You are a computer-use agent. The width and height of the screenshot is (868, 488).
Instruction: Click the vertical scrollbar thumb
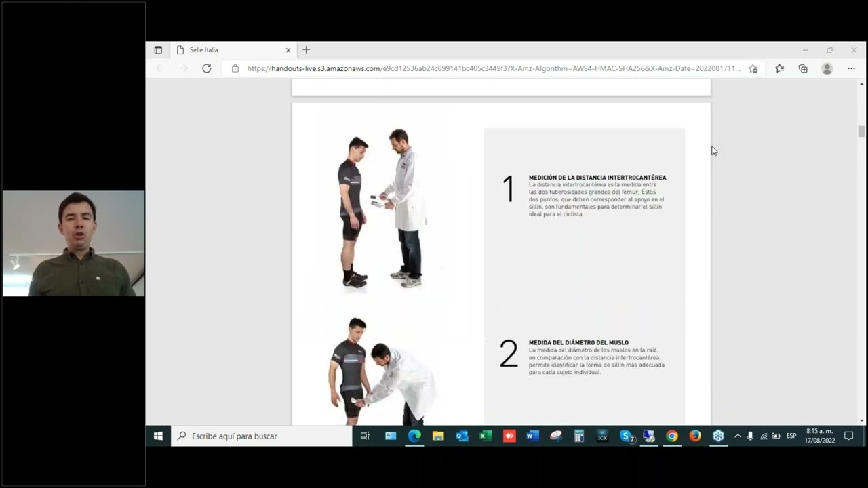tap(861, 131)
